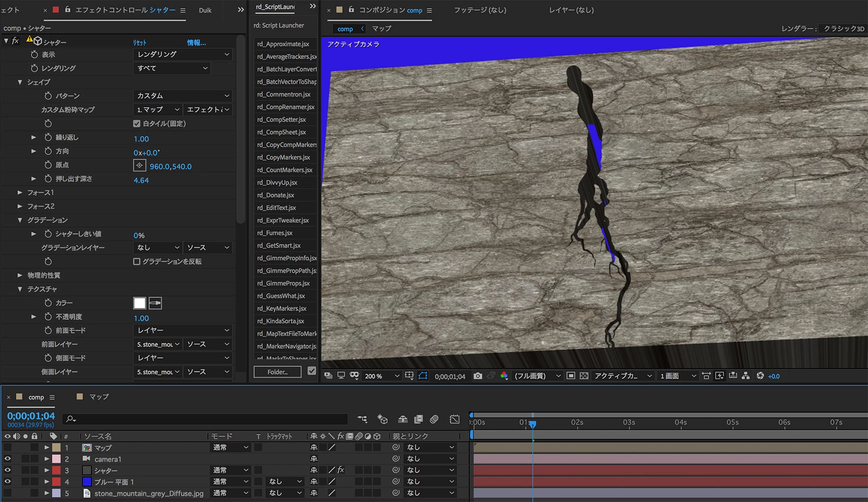Viewport: 868px width, 502px height.
Task: Click the snapshot camera icon
Action: [478, 376]
